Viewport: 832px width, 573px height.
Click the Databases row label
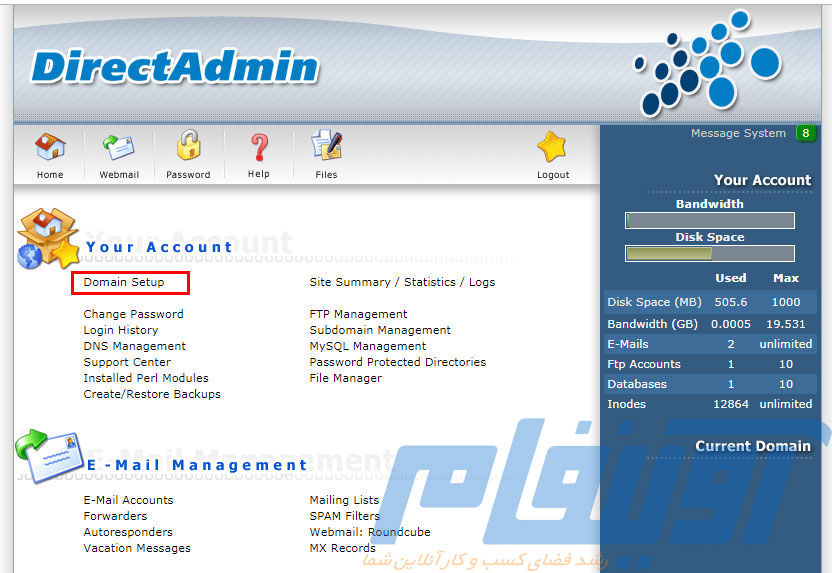click(637, 384)
